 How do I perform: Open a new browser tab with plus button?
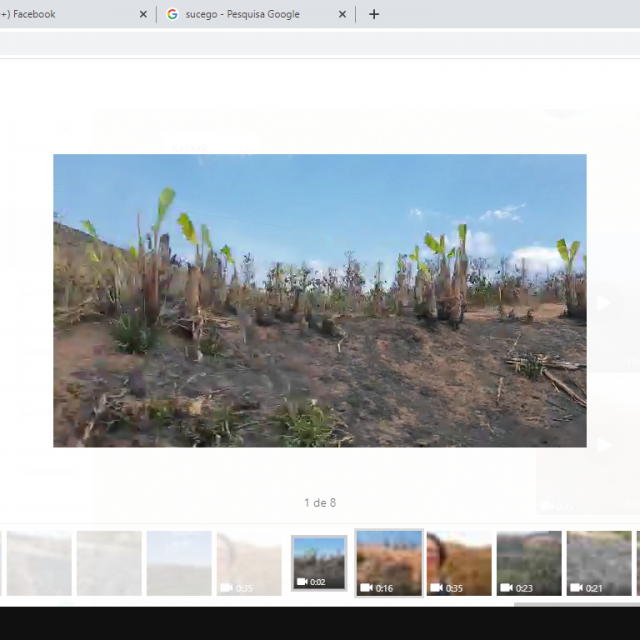pos(374,14)
